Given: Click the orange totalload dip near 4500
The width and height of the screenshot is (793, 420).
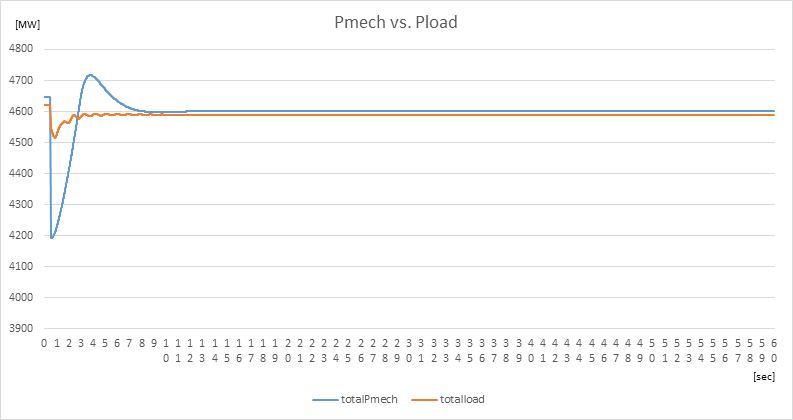Looking at the screenshot, I should click(x=55, y=137).
